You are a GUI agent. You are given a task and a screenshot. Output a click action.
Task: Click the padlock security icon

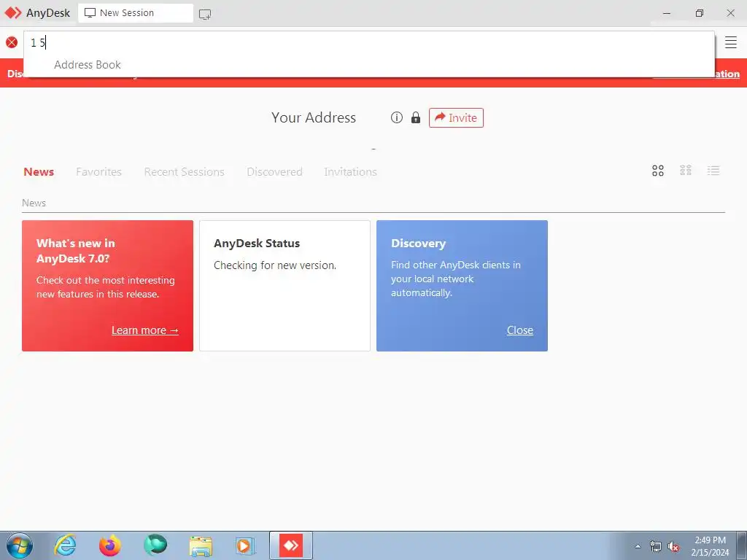[x=416, y=117]
